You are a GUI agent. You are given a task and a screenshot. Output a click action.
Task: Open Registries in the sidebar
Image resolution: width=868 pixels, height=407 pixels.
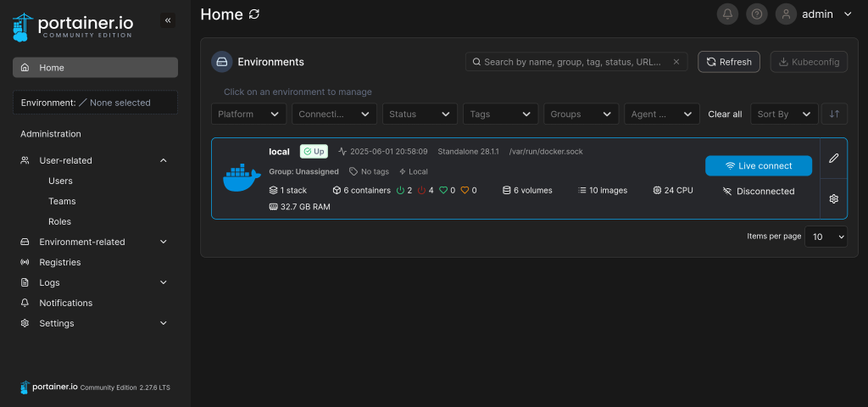point(59,262)
